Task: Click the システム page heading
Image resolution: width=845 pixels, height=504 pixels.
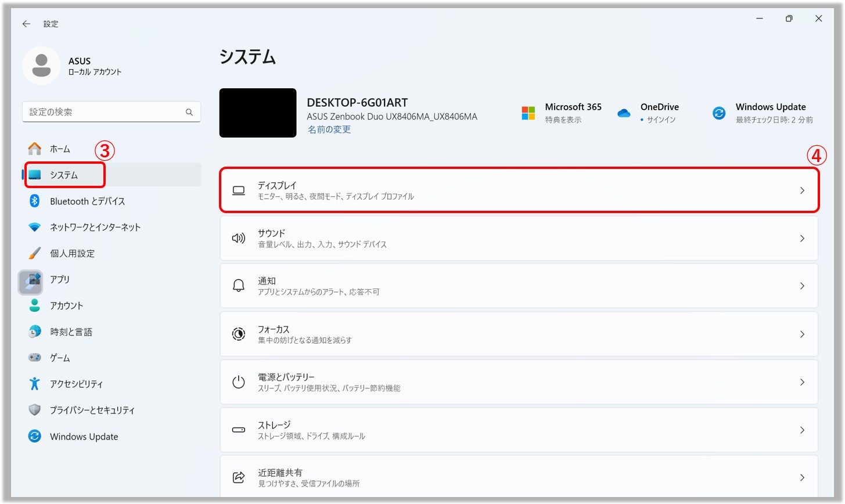Action: point(247,57)
